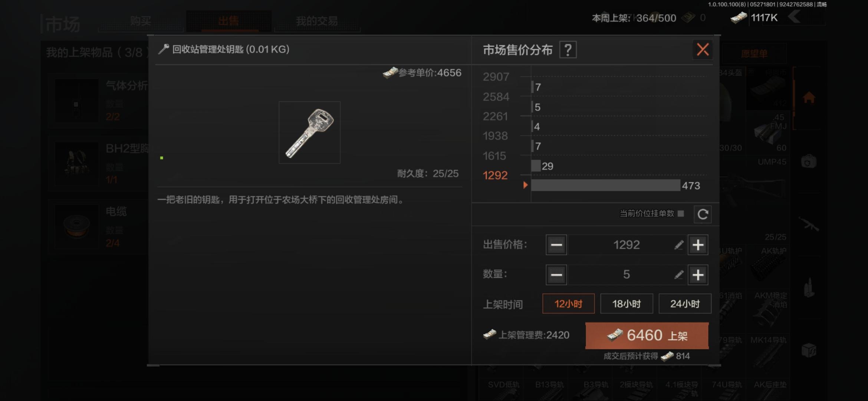Pick the 24小时 listing duration
This screenshot has width=868, height=401.
coord(685,304)
